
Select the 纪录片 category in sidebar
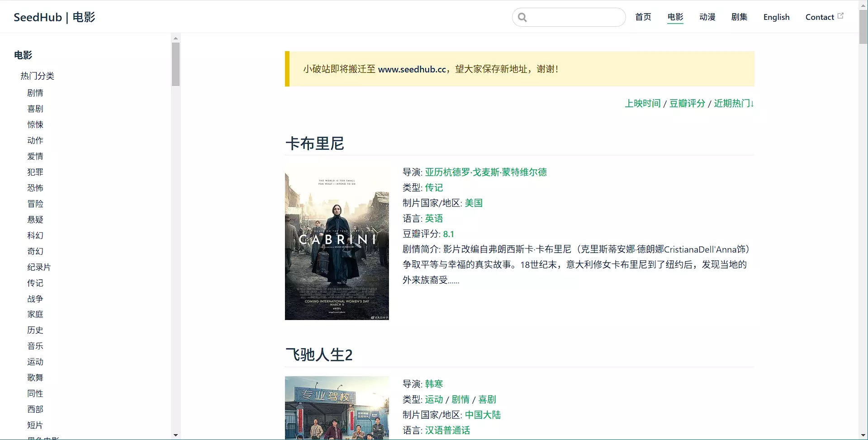coord(39,267)
